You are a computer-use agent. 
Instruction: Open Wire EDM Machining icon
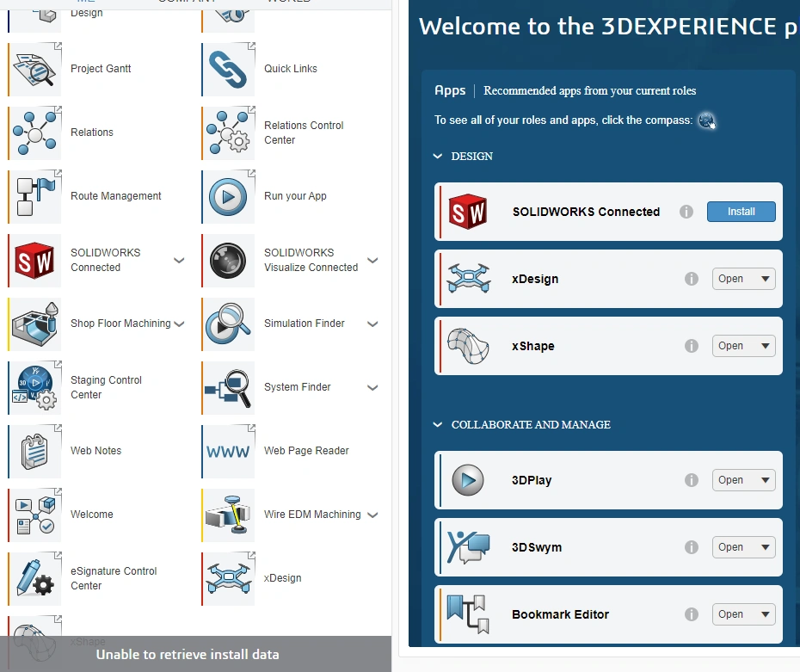229,515
